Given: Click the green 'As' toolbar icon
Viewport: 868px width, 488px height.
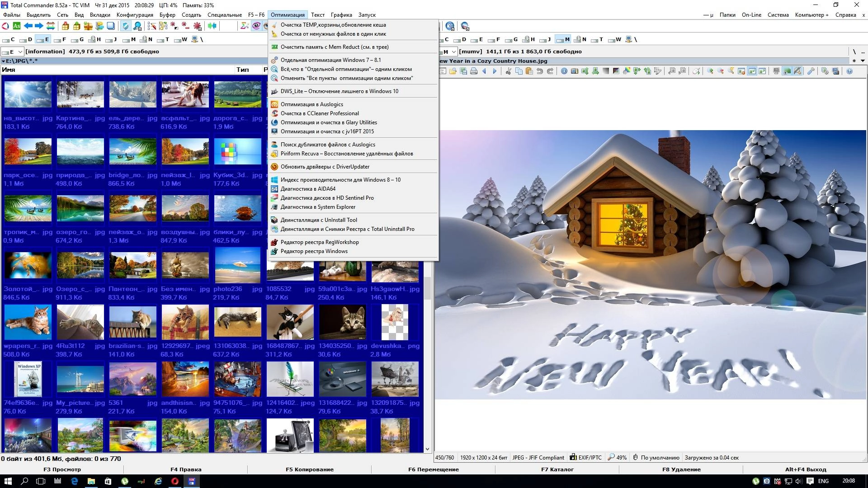Looking at the screenshot, I should click(x=17, y=26).
